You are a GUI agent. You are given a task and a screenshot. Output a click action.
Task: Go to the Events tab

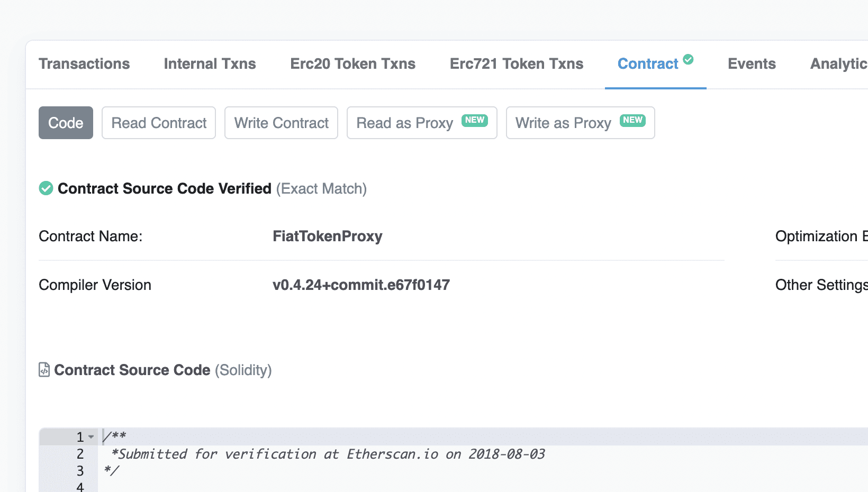click(x=752, y=64)
